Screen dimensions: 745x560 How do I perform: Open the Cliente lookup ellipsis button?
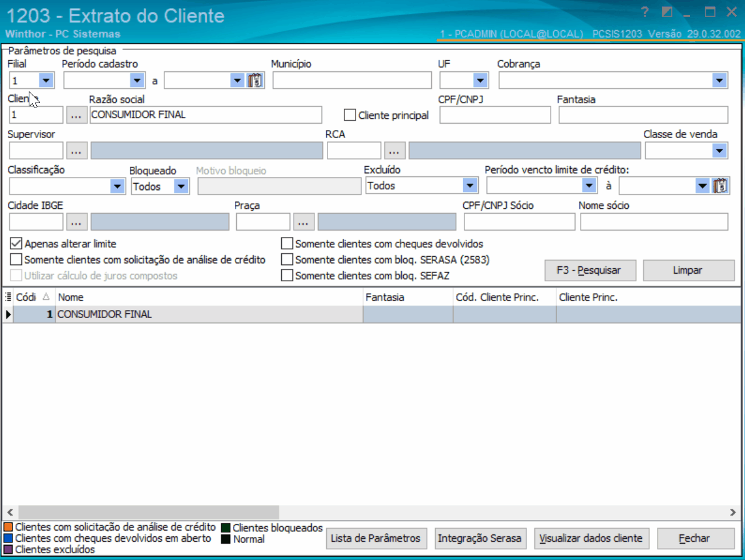point(76,115)
